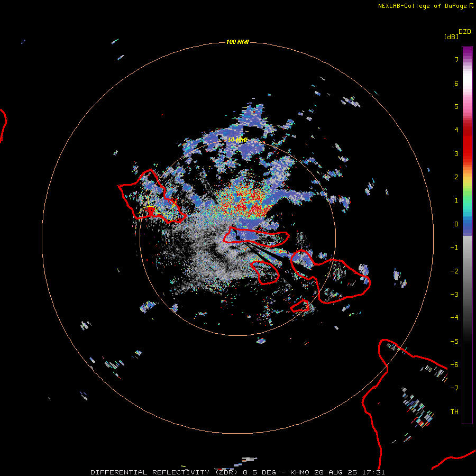
Task: Click the 20 AUG 25 17:31 timestamp
Action: [x=350, y=472]
